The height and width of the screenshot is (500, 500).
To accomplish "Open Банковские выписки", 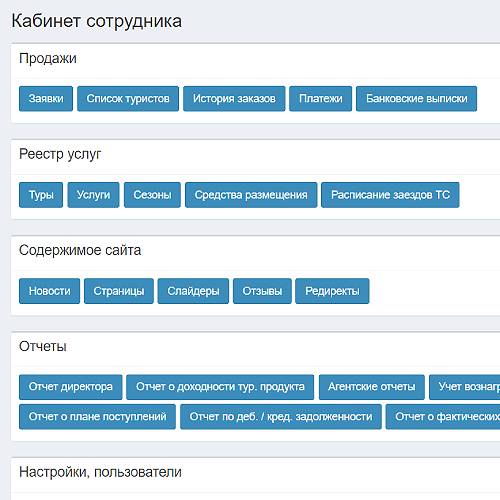I will (416, 99).
